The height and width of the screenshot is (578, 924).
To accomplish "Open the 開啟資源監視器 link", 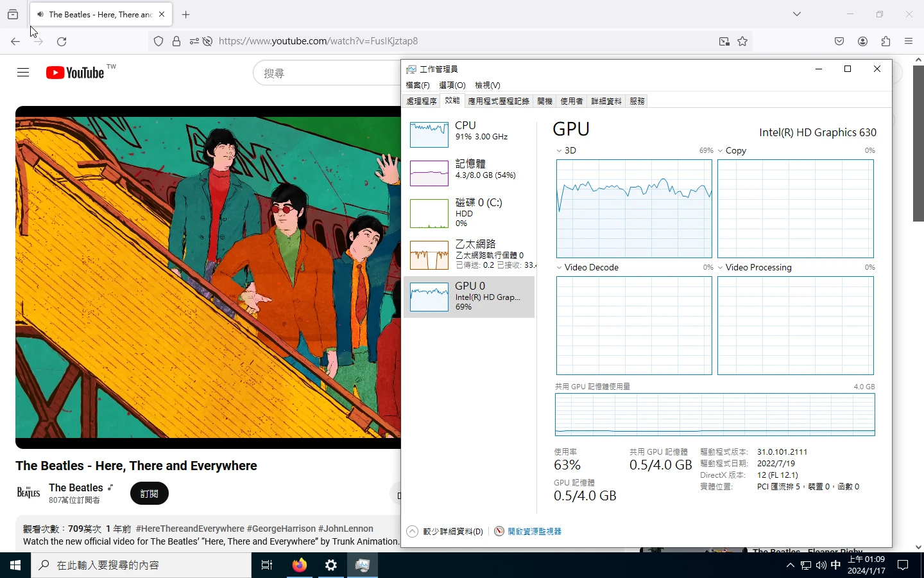I will point(534,531).
